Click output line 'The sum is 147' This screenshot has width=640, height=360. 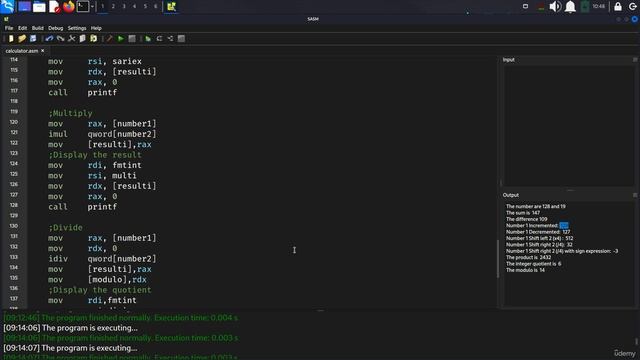pos(523,213)
